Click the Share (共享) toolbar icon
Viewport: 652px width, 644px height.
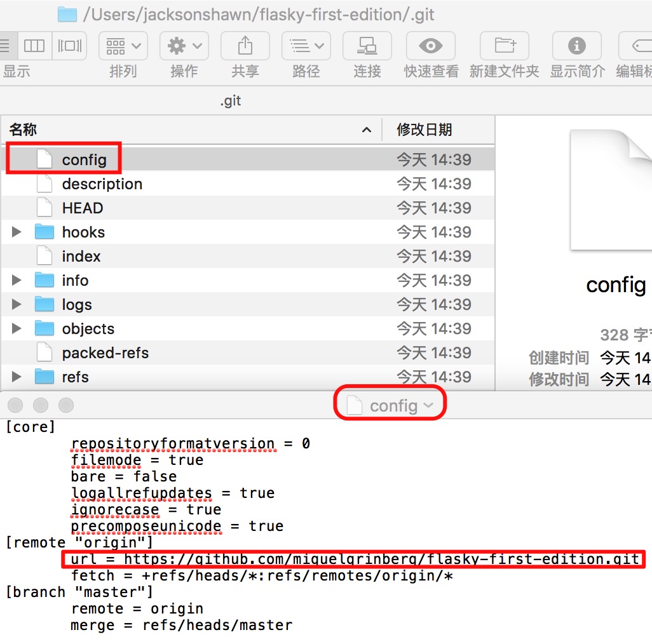(245, 46)
